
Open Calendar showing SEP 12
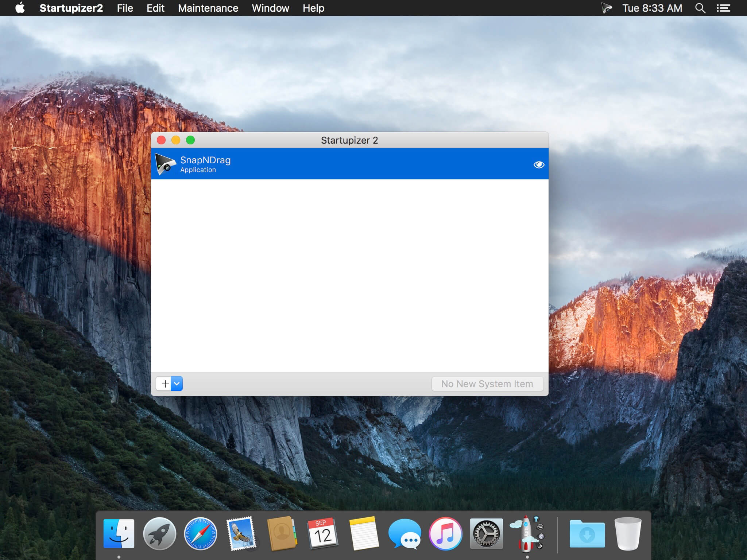323,533
